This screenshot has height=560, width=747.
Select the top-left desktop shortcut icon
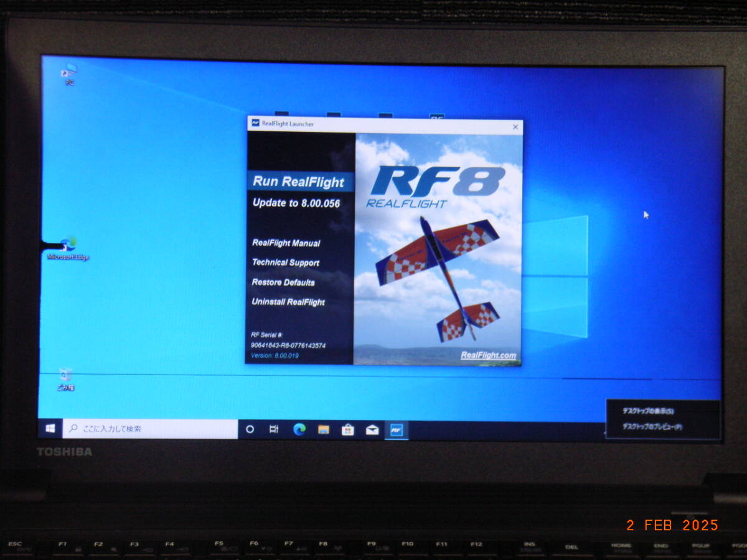(x=69, y=74)
